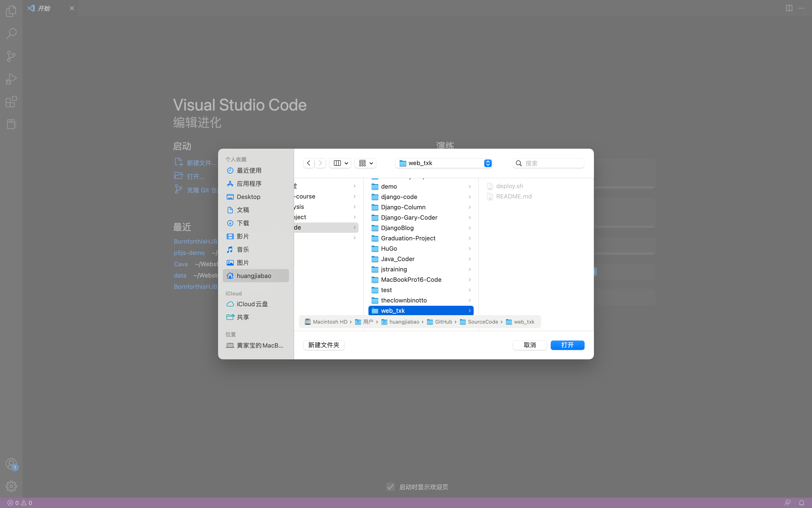Screen dimensions: 812x508
Task: Select the jstraining folder
Action: click(421, 270)
